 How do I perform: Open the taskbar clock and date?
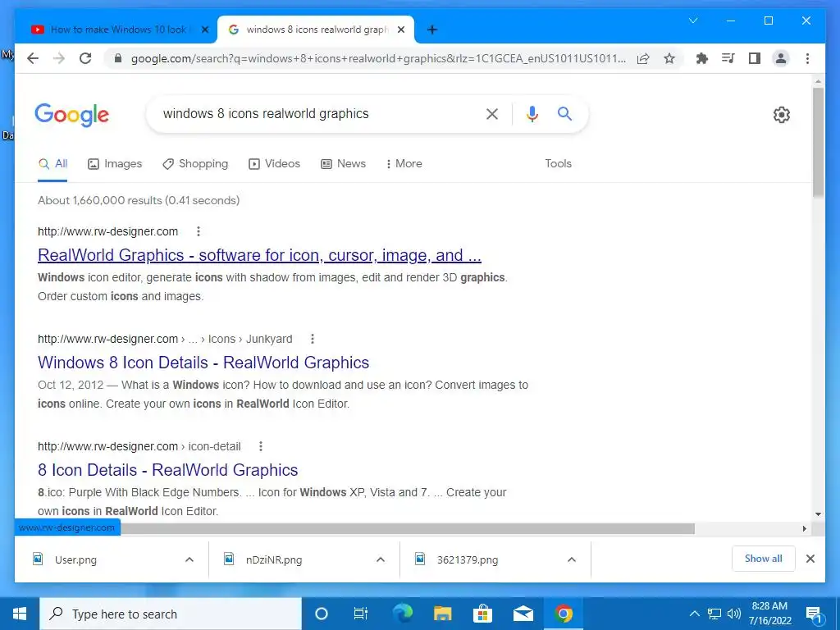pos(769,614)
